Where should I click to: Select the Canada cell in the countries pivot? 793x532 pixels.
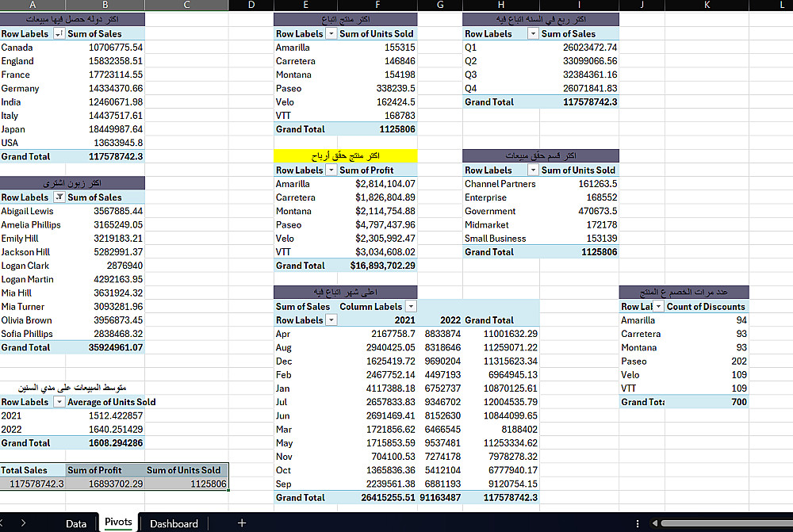coord(33,48)
